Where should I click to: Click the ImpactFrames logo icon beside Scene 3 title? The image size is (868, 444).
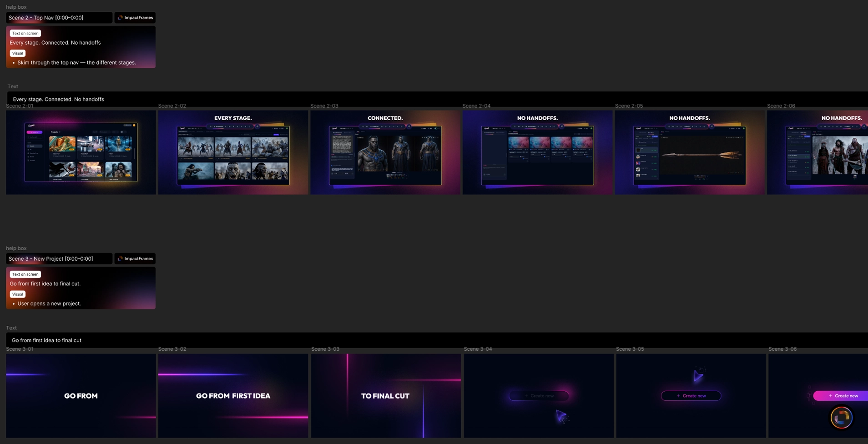(120, 259)
